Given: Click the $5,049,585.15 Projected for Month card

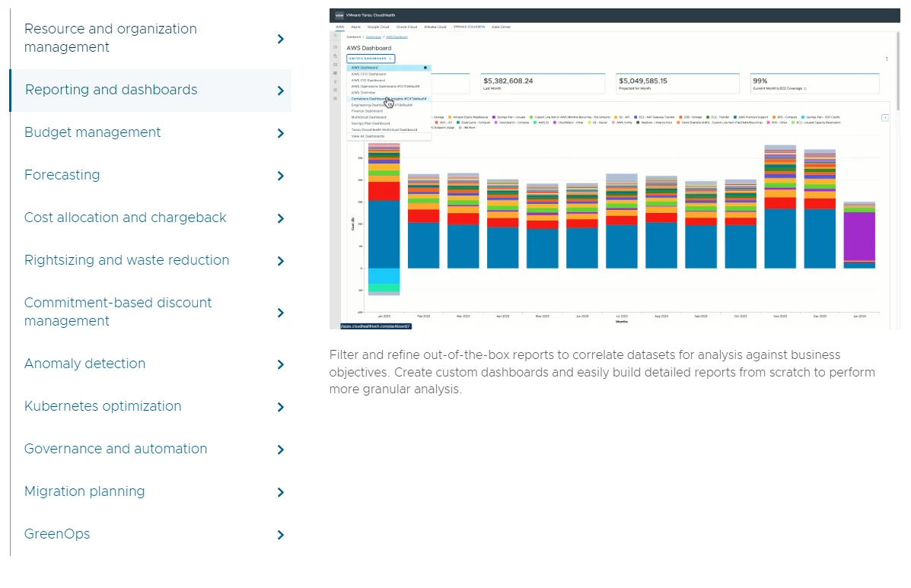Looking at the screenshot, I should [677, 84].
